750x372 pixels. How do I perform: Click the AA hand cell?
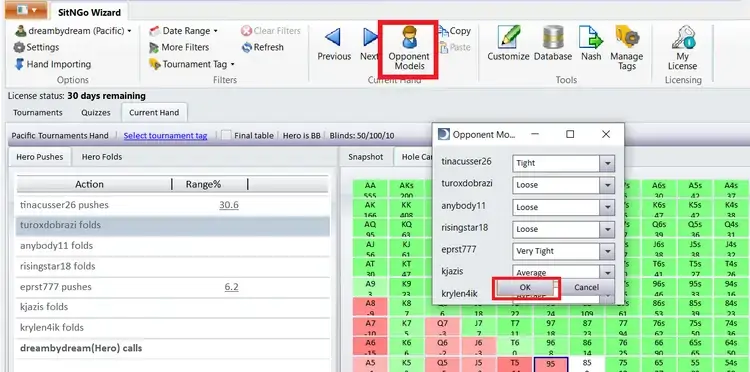click(x=370, y=189)
